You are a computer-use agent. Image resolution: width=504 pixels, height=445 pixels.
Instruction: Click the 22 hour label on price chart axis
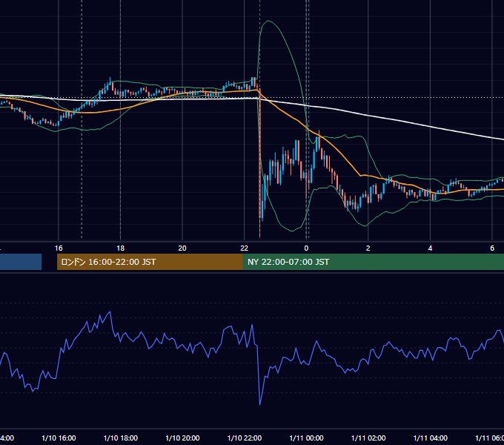(245, 248)
